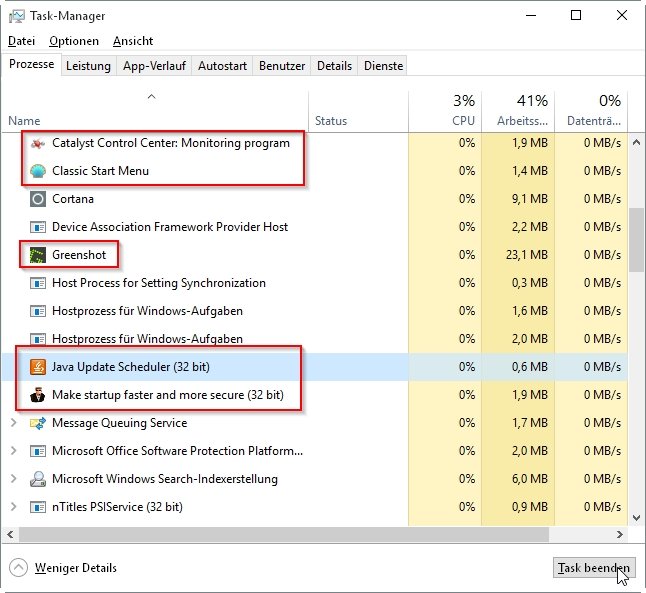The image size is (646, 593).
Task: Expand the nTitles PSIService group
Action: tap(13, 507)
